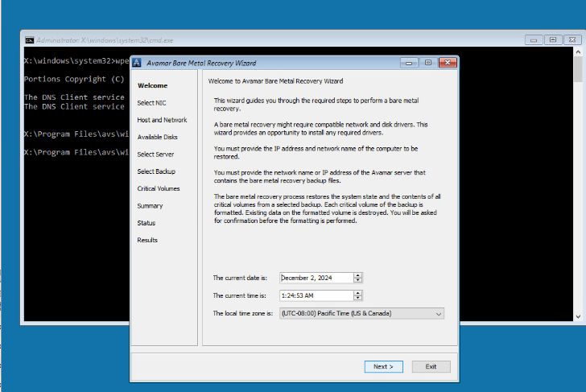Open the Critical Volumes step

158,188
